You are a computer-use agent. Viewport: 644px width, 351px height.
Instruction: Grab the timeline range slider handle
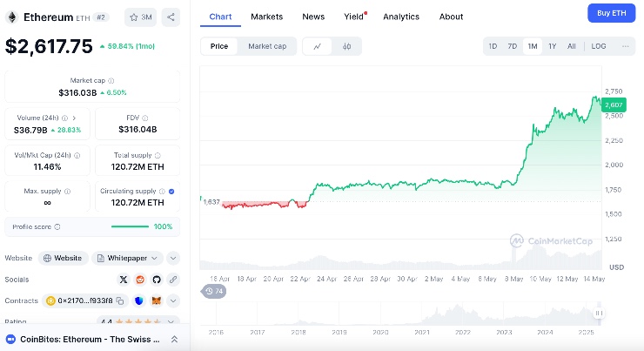pyautogui.click(x=599, y=314)
